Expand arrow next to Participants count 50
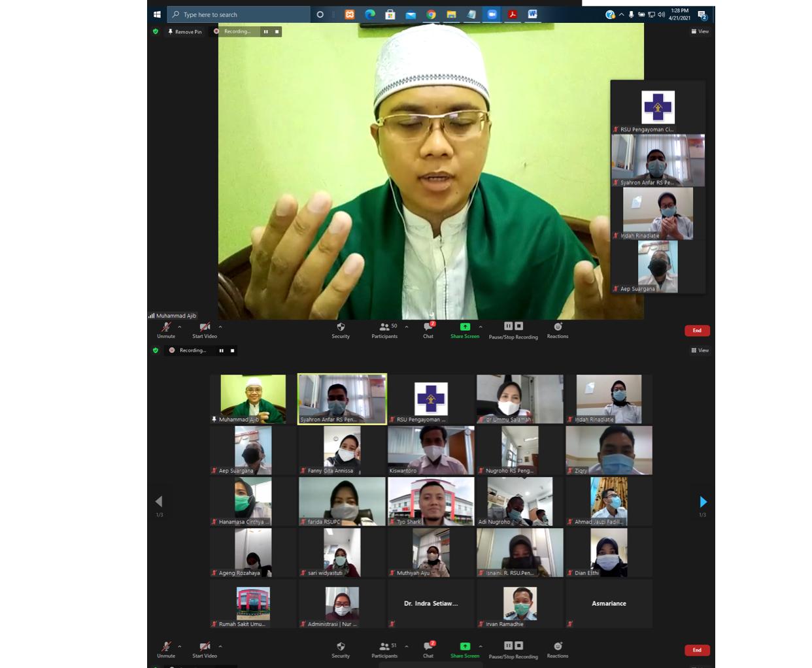812x668 pixels. 407,327
